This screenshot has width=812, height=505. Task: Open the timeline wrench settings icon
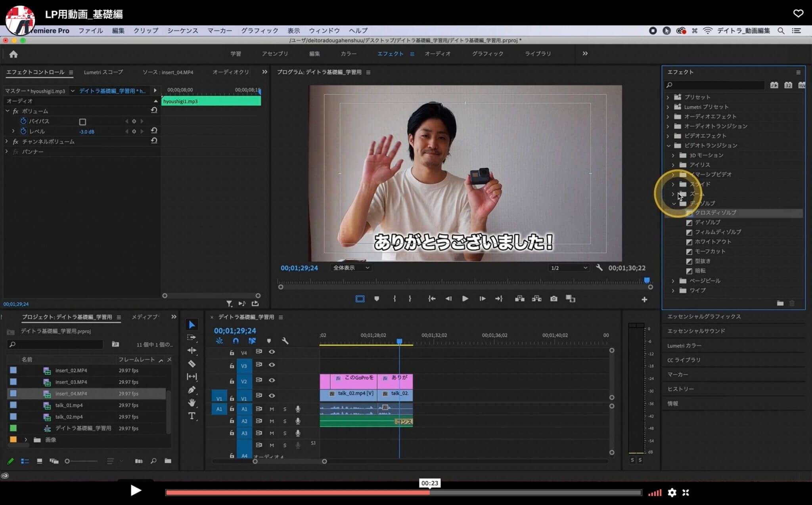(x=285, y=341)
